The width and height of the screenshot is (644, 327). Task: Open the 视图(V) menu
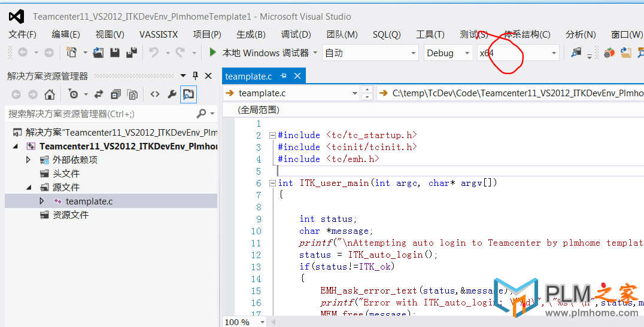click(x=110, y=35)
